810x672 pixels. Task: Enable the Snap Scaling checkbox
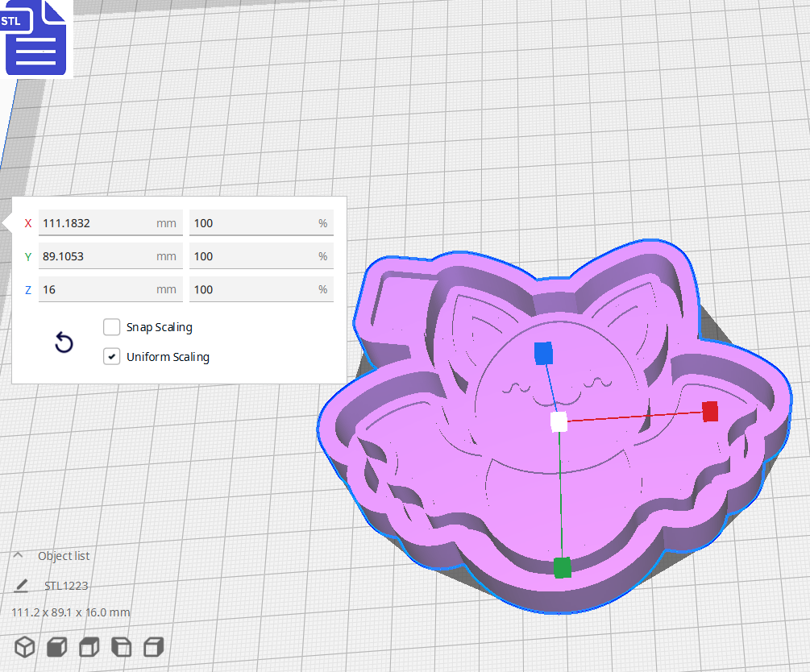pos(111,326)
